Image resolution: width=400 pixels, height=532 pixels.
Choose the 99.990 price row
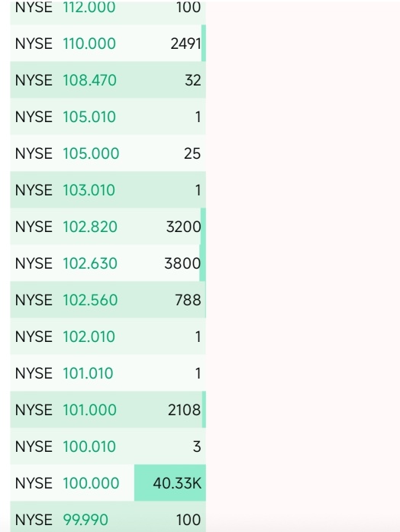(108, 517)
